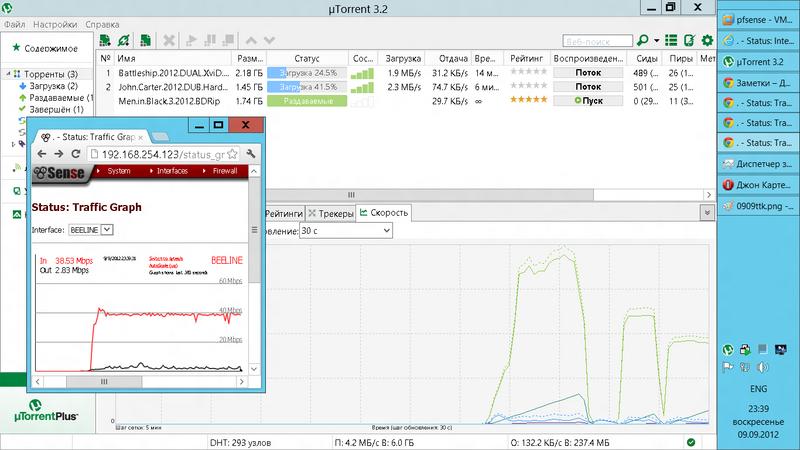This screenshot has height=450, width=800.
Task: Rate Men.in.Black torrent via gold stars
Action: pyautogui.click(x=529, y=99)
